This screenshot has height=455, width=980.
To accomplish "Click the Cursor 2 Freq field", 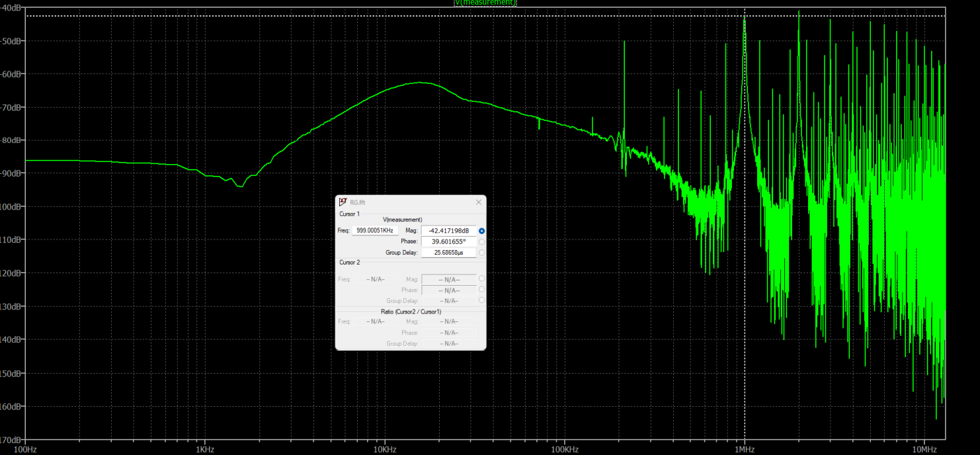I will pos(375,279).
